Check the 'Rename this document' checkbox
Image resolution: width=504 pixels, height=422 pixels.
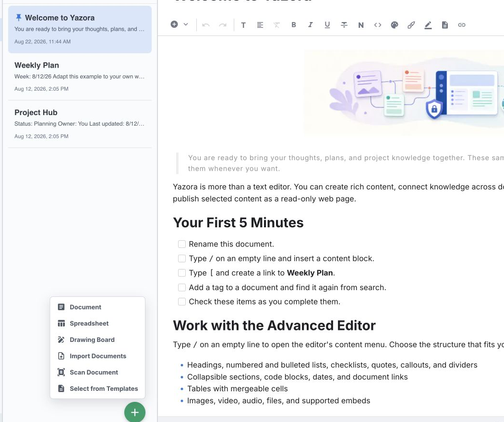[182, 244]
